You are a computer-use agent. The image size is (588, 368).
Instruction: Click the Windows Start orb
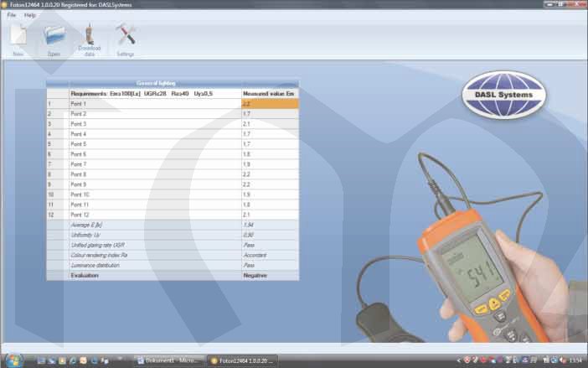(10, 360)
